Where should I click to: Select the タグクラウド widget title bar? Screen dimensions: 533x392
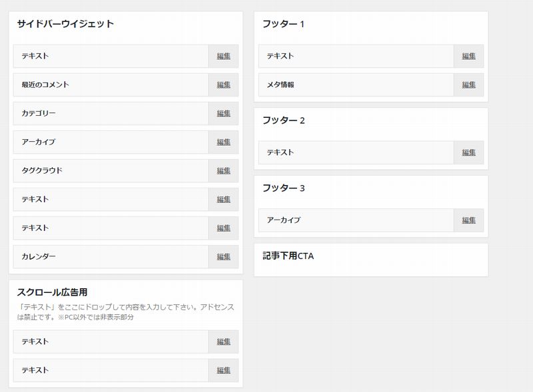111,170
